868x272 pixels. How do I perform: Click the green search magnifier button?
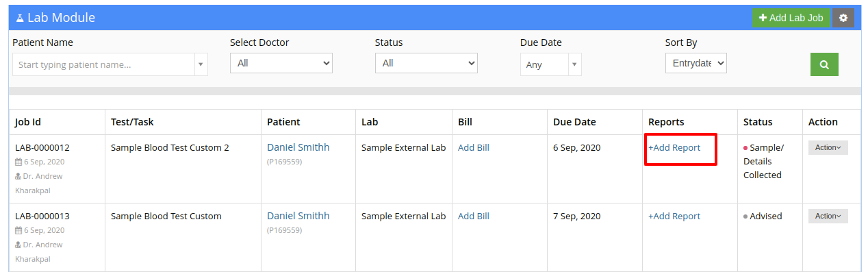coord(824,64)
